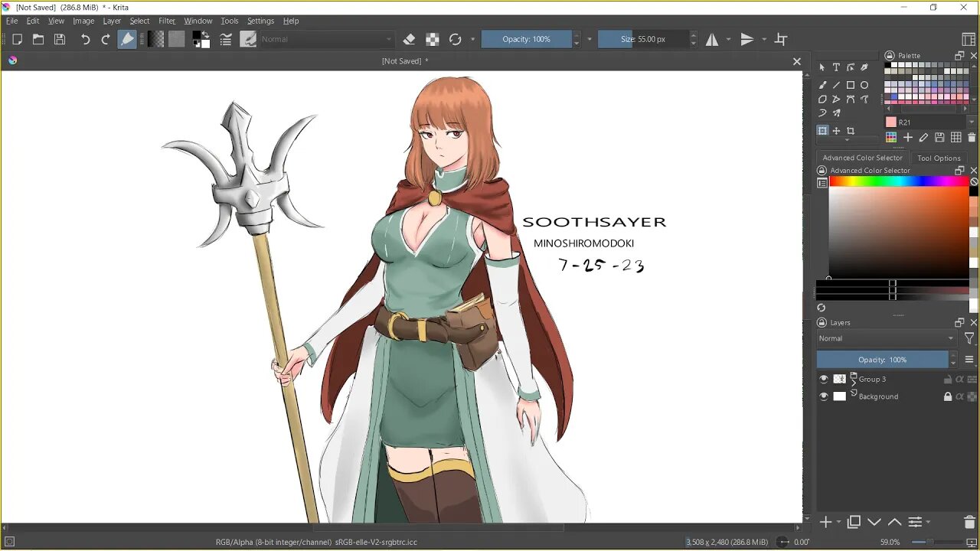Viewport: 980px width, 551px height.
Task: Redo the last undone action
Action: [106, 39]
